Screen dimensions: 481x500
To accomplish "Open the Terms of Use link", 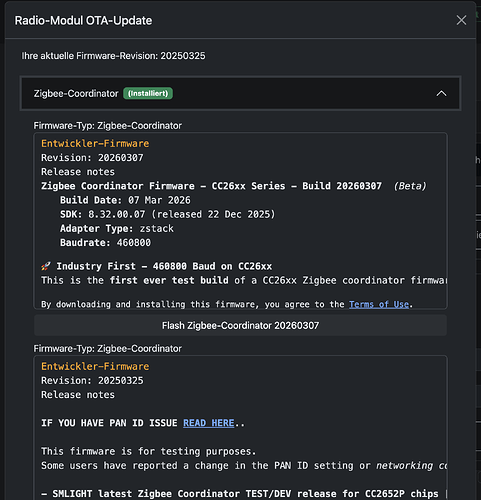I will point(379,304).
